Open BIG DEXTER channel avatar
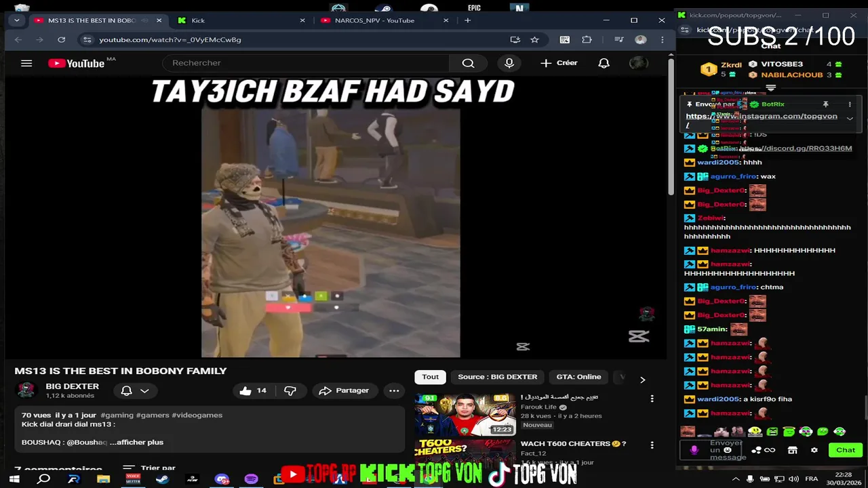 tap(26, 390)
